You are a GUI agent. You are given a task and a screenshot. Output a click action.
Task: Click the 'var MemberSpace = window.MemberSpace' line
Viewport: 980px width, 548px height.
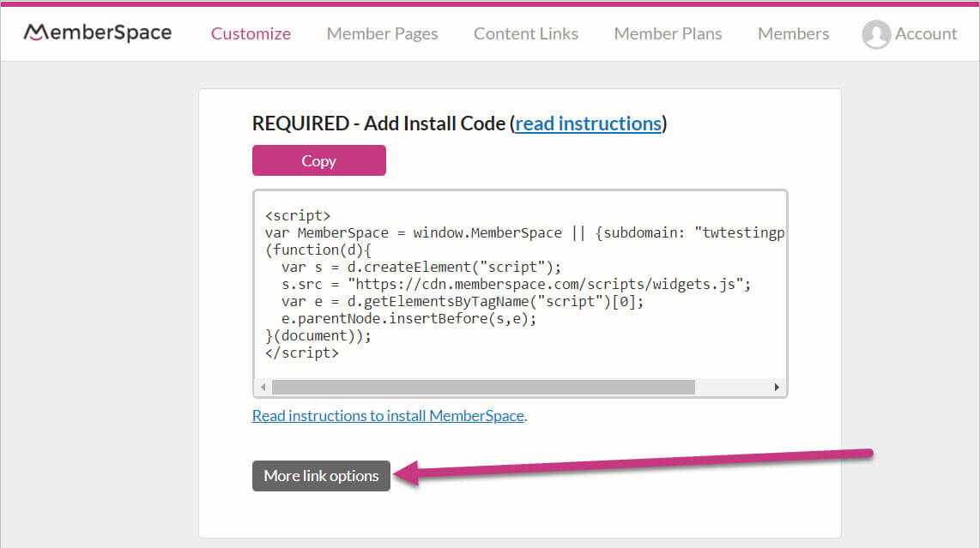(524, 233)
